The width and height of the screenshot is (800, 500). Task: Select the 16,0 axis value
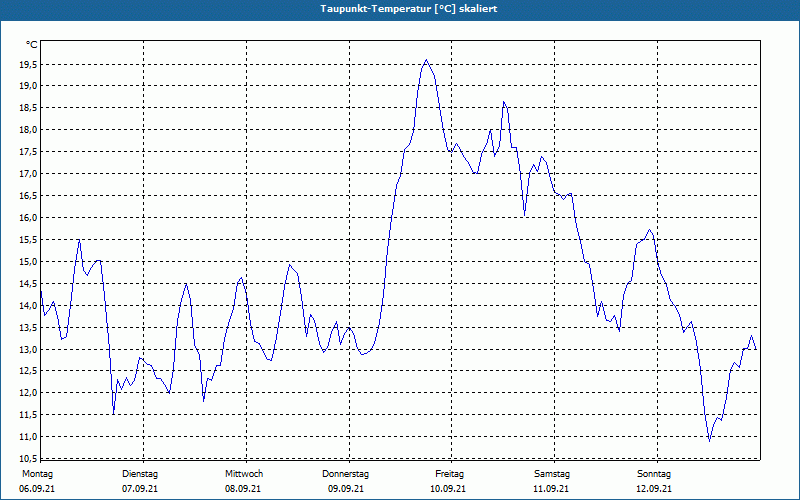29,217
